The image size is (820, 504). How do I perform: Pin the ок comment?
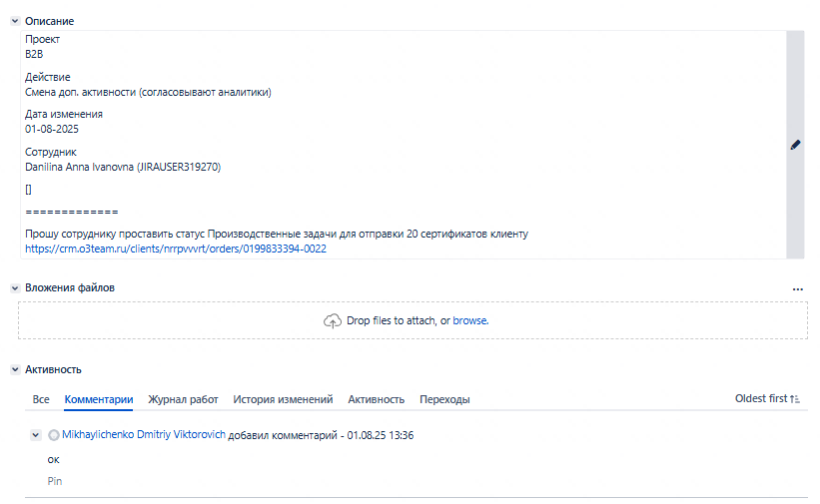click(x=55, y=481)
